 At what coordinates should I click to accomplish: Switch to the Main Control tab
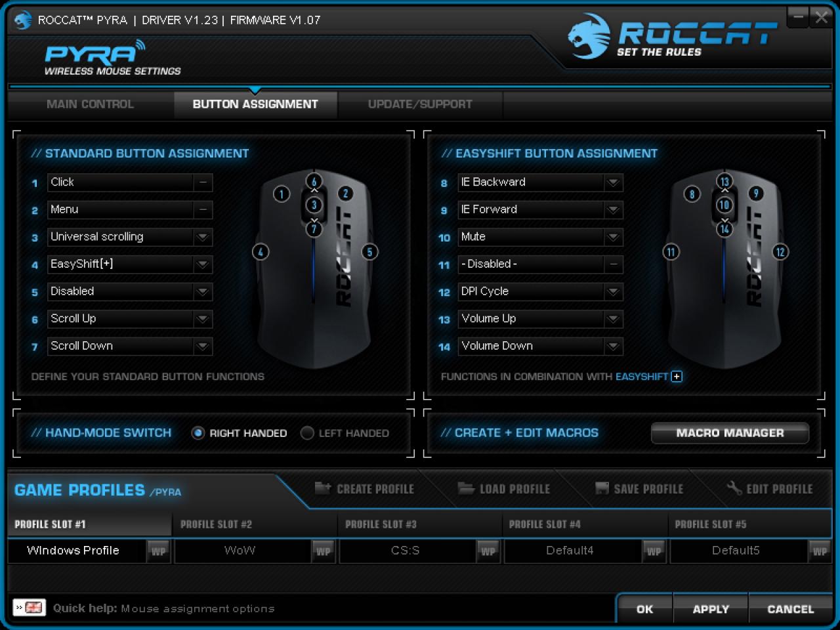(91, 104)
